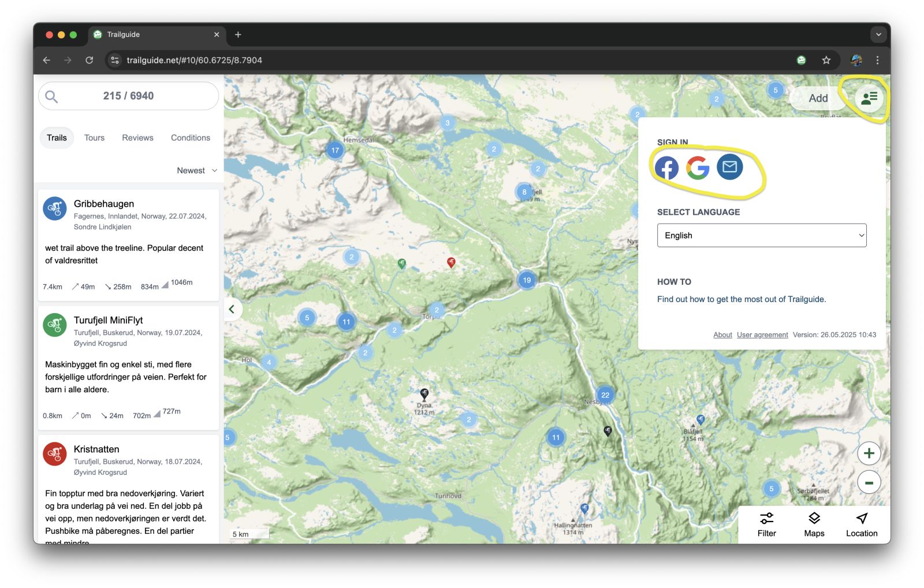Image resolution: width=924 pixels, height=588 pixels.
Task: Go back in browser history
Action: 47,60
